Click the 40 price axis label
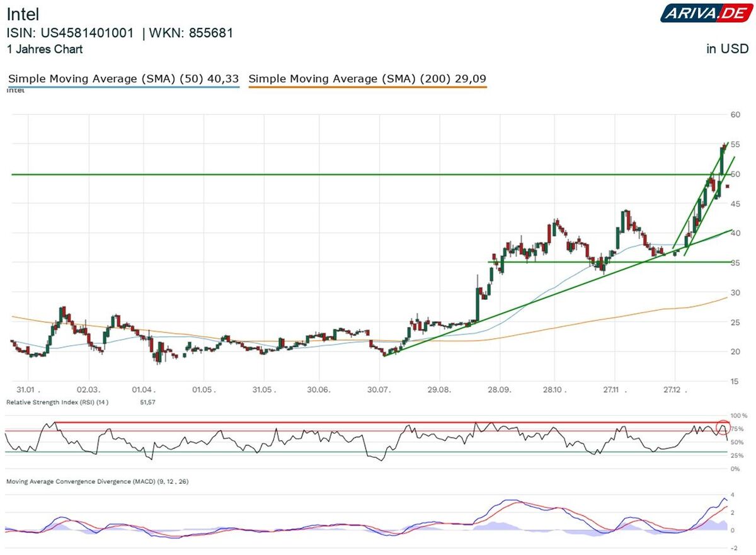The height and width of the screenshot is (555, 756). coord(735,233)
